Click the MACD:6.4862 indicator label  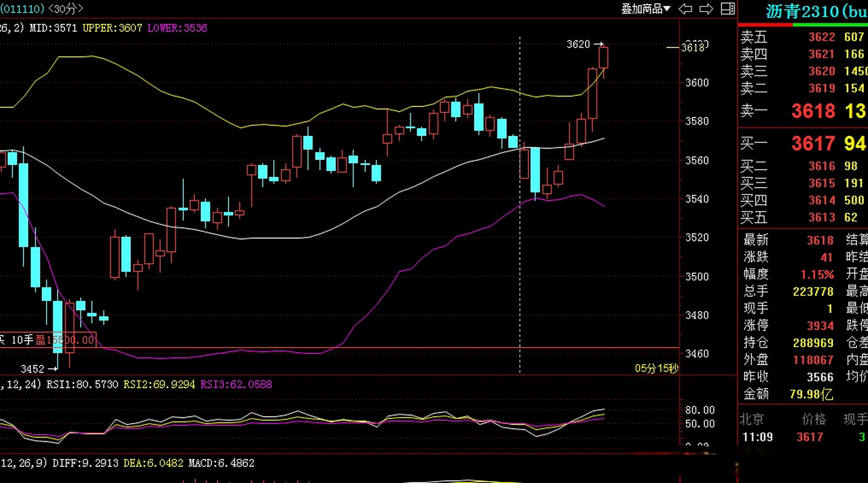click(x=221, y=463)
